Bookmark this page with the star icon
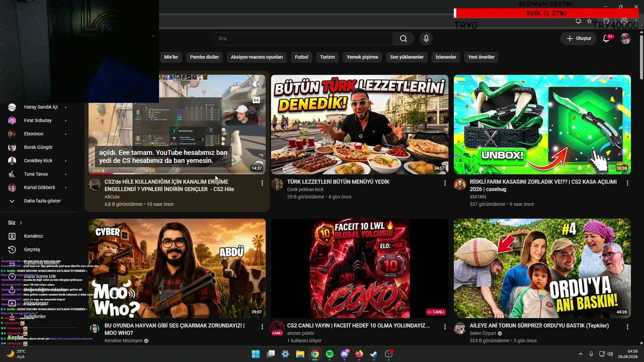 click(589, 21)
